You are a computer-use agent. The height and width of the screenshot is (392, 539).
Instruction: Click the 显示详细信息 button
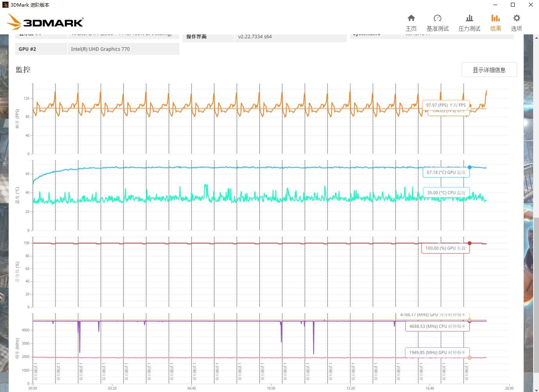click(x=489, y=70)
